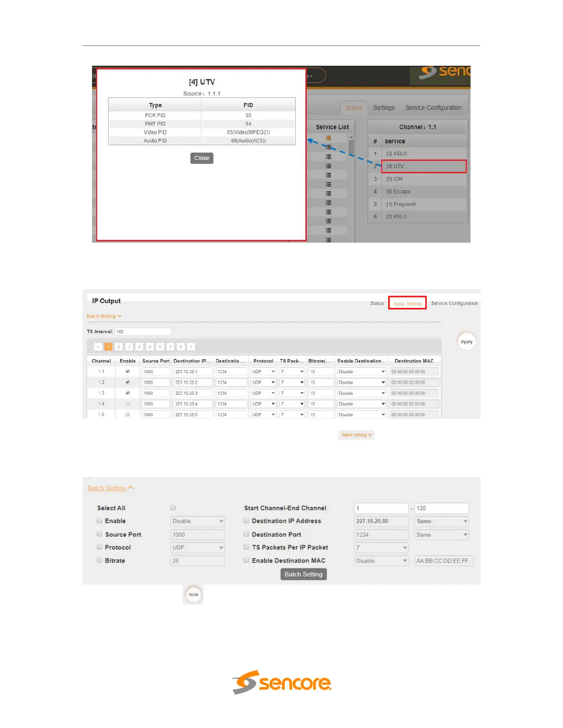Open page 1 of the channel pagination
Viewport: 563px width, 728px height.
click(109, 347)
